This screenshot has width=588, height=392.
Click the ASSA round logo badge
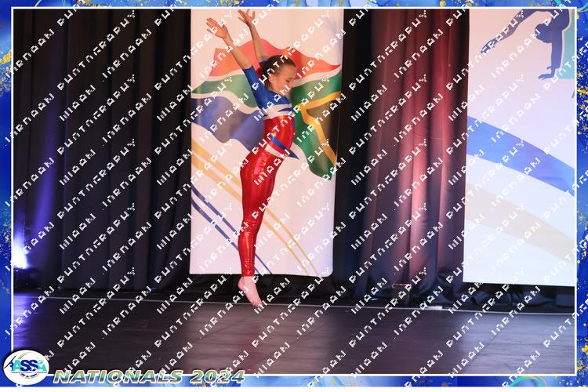(x=26, y=367)
